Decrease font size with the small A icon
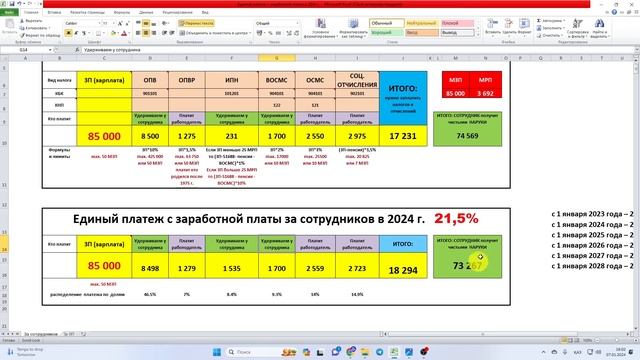Image resolution: width=640 pixels, height=360 pixels. click(127, 24)
